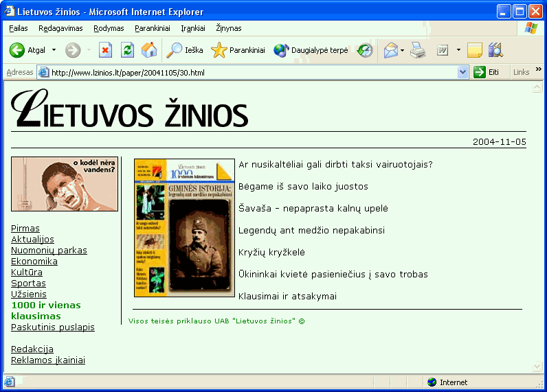The width and height of the screenshot is (547, 392).
Task: Print page with printer icon
Action: [418, 50]
